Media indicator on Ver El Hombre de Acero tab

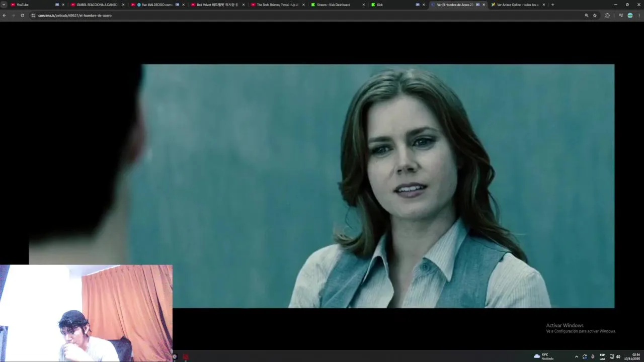[x=477, y=5]
